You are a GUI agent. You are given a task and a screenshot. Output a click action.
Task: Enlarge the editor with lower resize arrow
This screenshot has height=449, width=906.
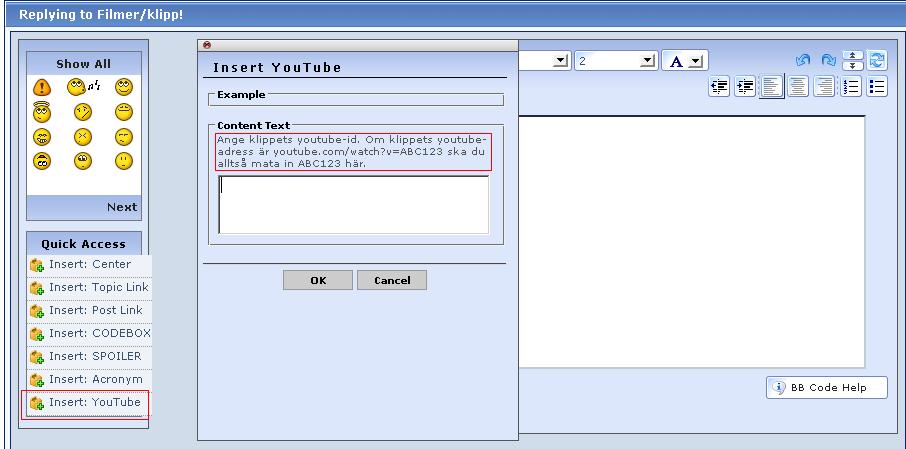[853, 65]
